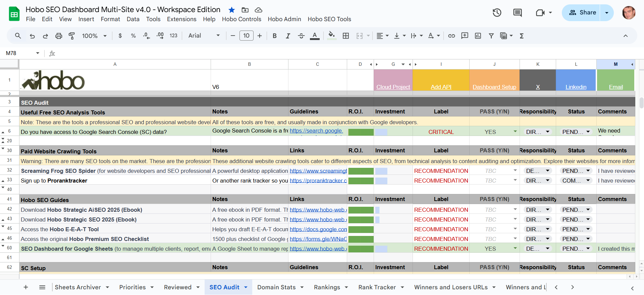The width and height of the screenshot is (644, 295).
Task: Open the Dashboard Setup link
Action: tap(494, 87)
